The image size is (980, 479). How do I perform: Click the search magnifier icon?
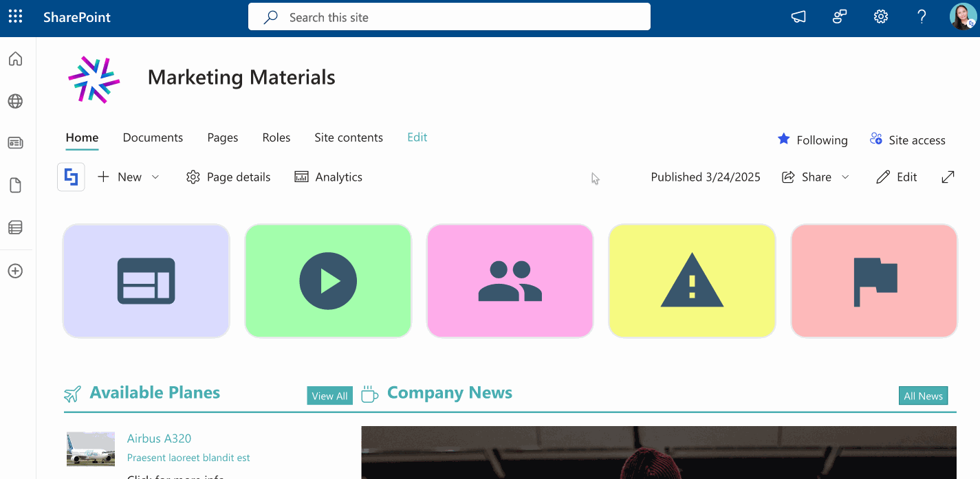(x=271, y=17)
